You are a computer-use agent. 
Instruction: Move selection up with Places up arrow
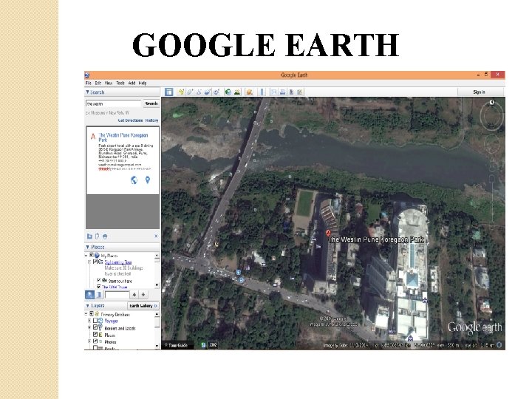[x=134, y=295]
